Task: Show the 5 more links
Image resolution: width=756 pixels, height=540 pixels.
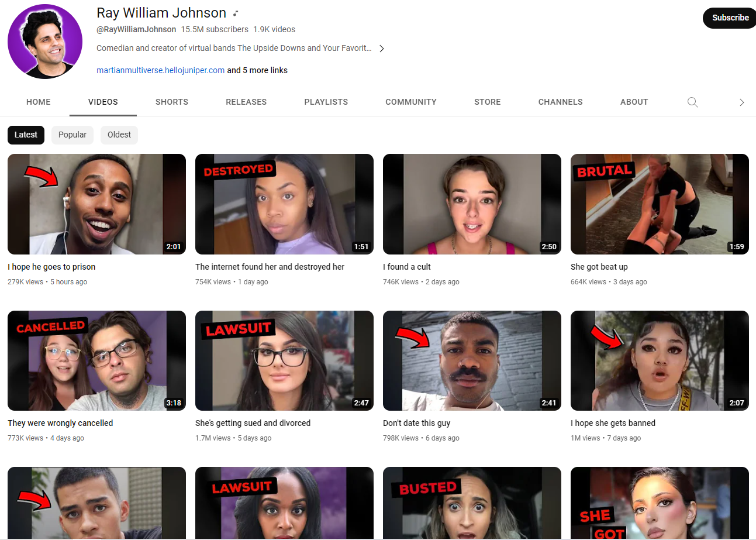Action: tap(257, 70)
